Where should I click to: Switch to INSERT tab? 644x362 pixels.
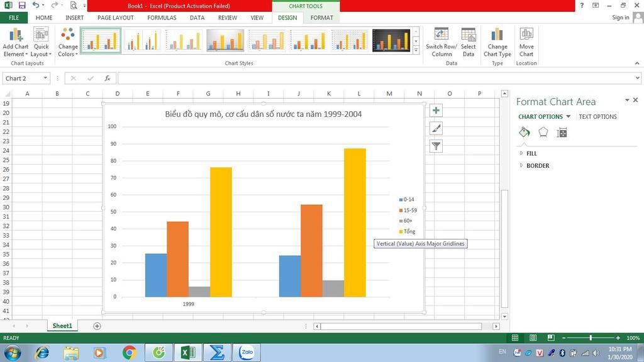[74, 18]
